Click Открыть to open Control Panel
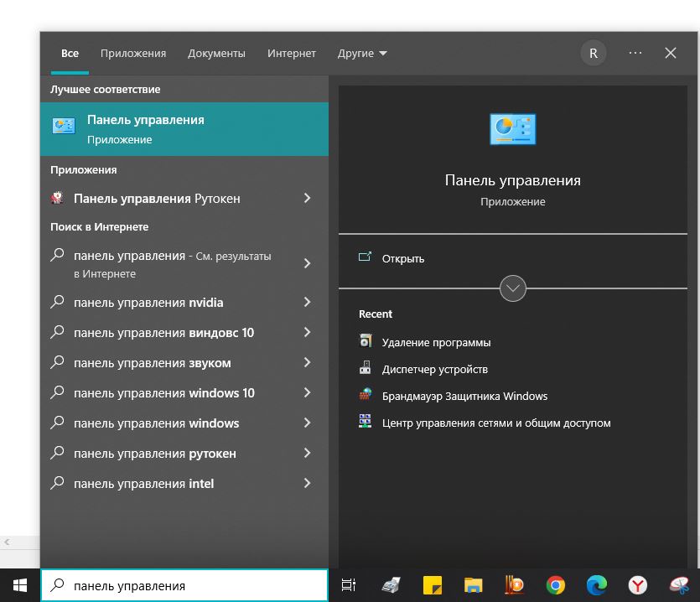Viewport: 700px width, 602px height. click(402, 258)
